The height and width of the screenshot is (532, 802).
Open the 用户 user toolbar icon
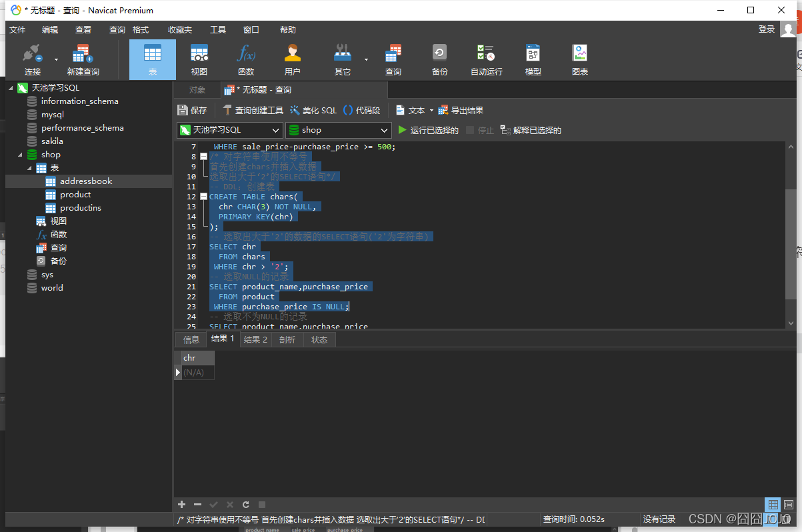tap(292, 60)
